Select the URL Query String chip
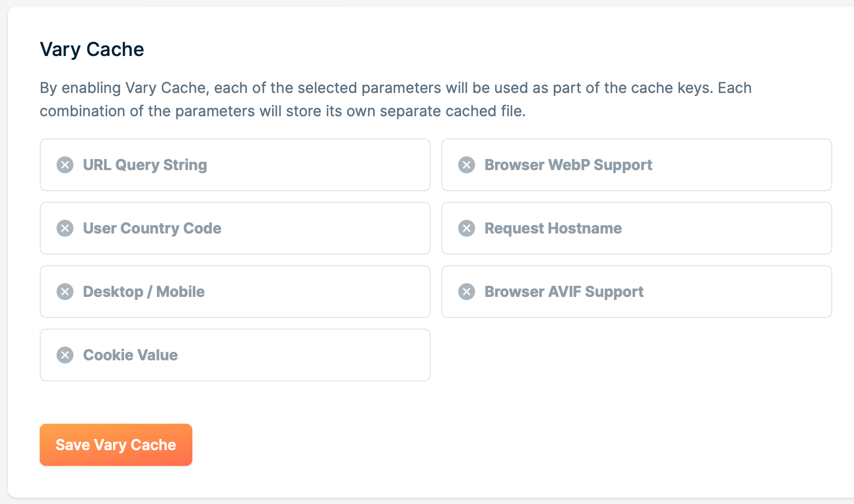 (235, 165)
